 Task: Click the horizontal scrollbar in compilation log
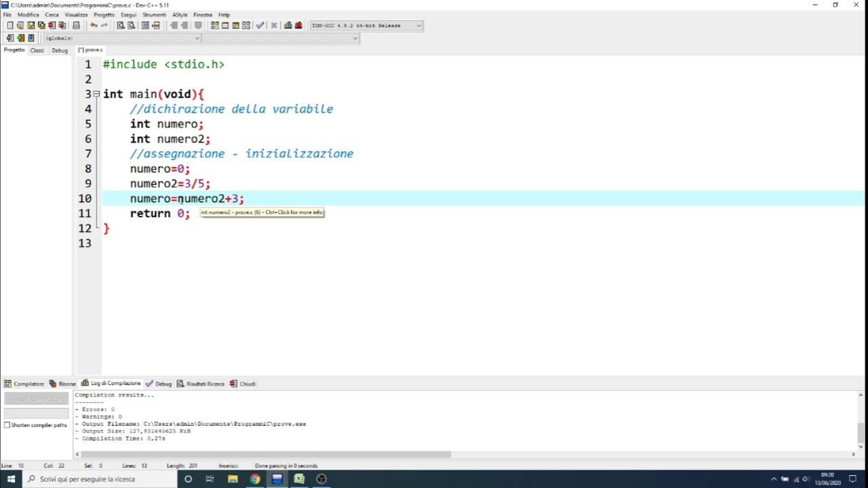pos(266,454)
